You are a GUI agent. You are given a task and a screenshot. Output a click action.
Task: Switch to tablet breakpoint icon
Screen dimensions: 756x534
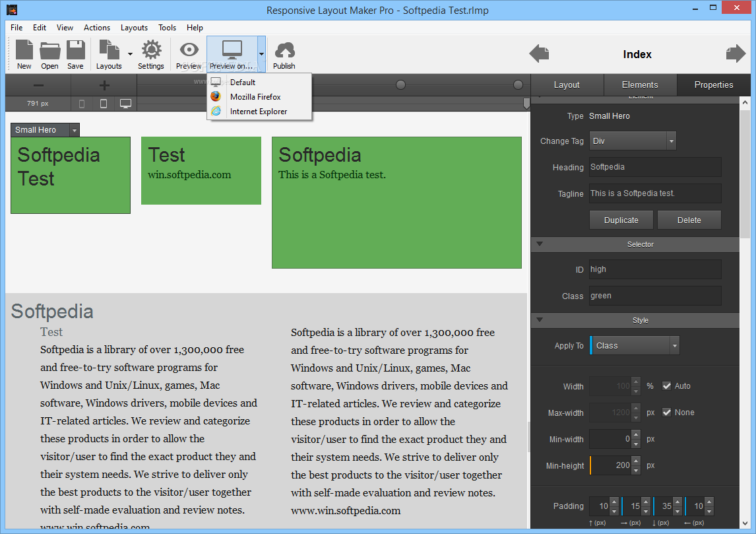(103, 104)
